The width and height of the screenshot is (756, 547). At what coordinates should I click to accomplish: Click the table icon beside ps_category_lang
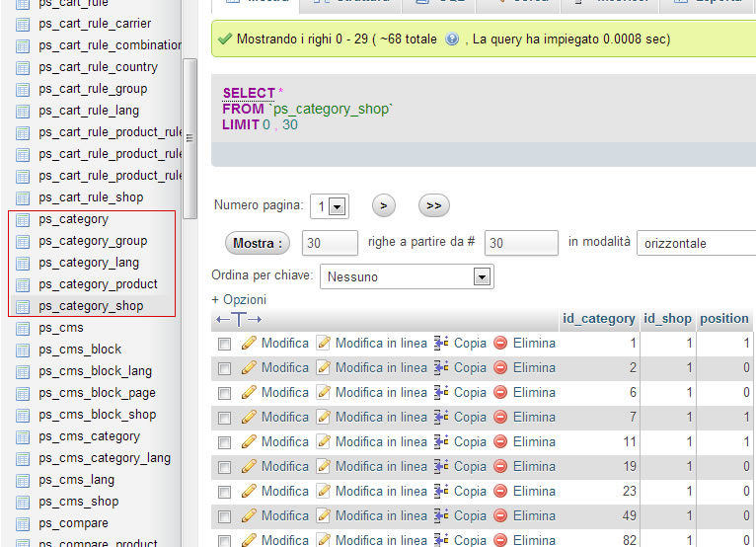click(x=23, y=263)
